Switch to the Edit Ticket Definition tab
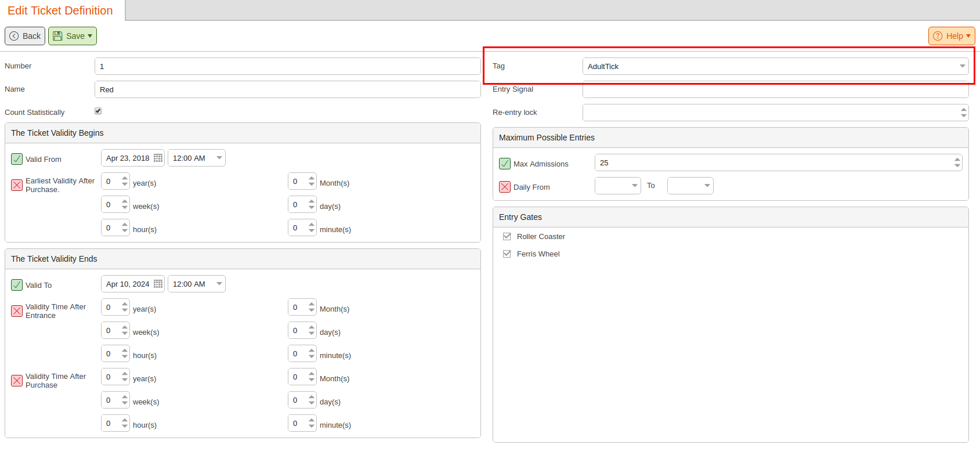 coord(60,10)
